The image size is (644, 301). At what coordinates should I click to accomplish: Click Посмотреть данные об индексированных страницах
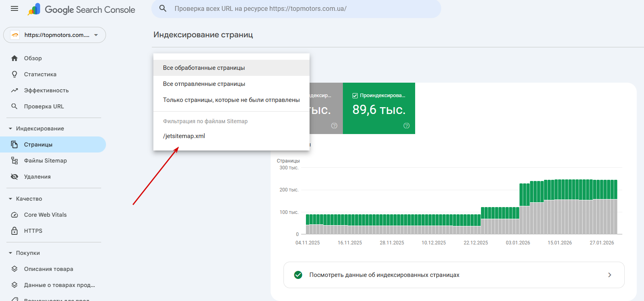(454, 275)
